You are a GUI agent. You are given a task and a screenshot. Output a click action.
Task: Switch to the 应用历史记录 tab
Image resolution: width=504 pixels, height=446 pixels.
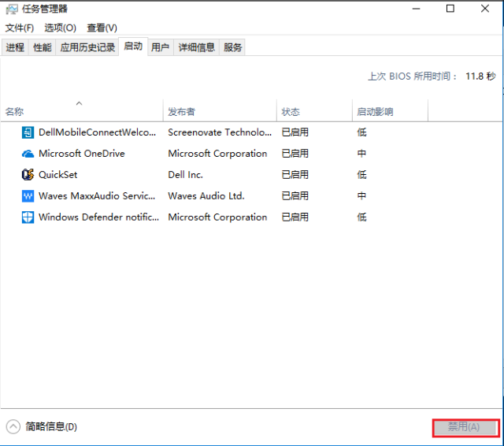click(87, 47)
